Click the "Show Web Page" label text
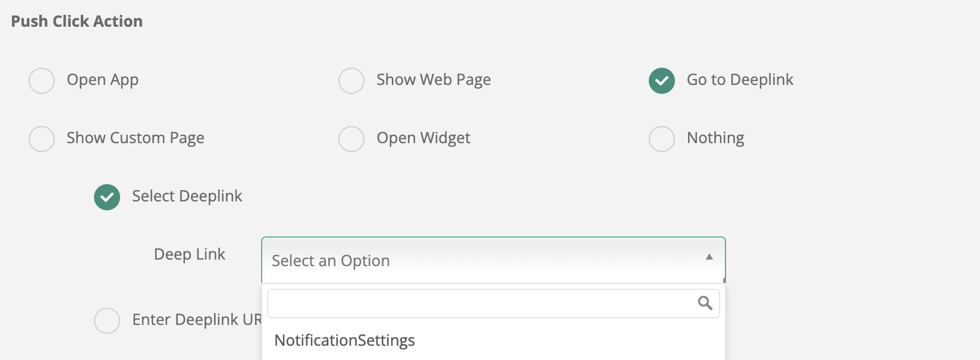980x360 pixels. pyautogui.click(x=434, y=80)
